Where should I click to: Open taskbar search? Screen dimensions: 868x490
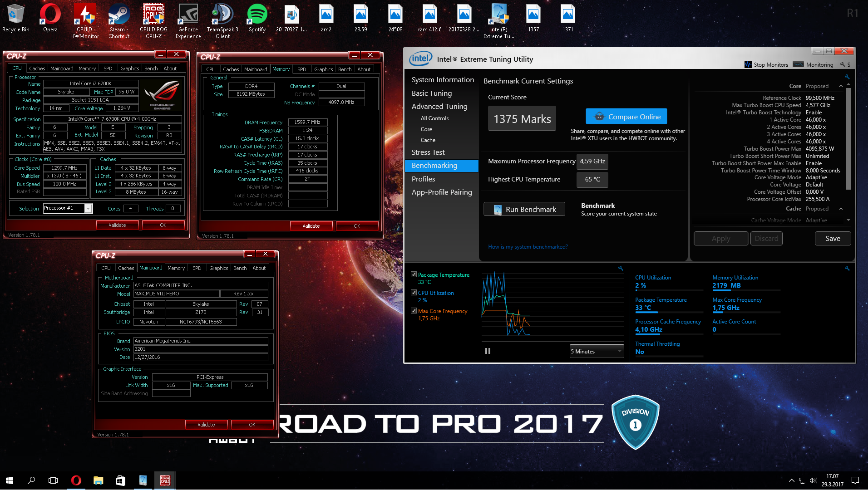[x=31, y=480]
